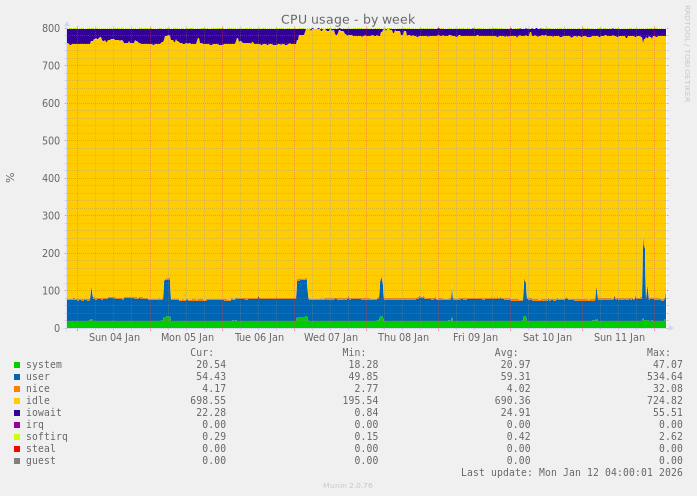Image resolution: width=697 pixels, height=496 pixels.
Task: Click the 'system' legend label
Action: pyautogui.click(x=44, y=365)
